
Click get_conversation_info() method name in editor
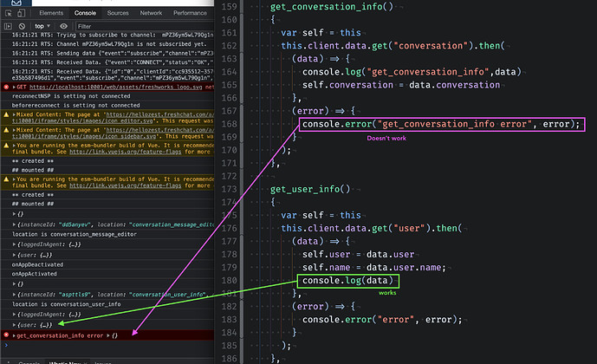(331, 7)
